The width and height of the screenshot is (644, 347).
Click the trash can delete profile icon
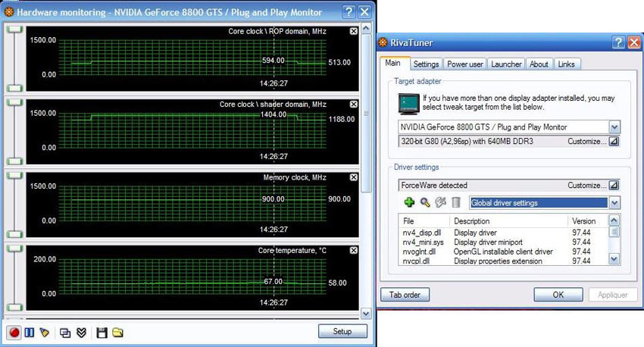[x=456, y=202]
